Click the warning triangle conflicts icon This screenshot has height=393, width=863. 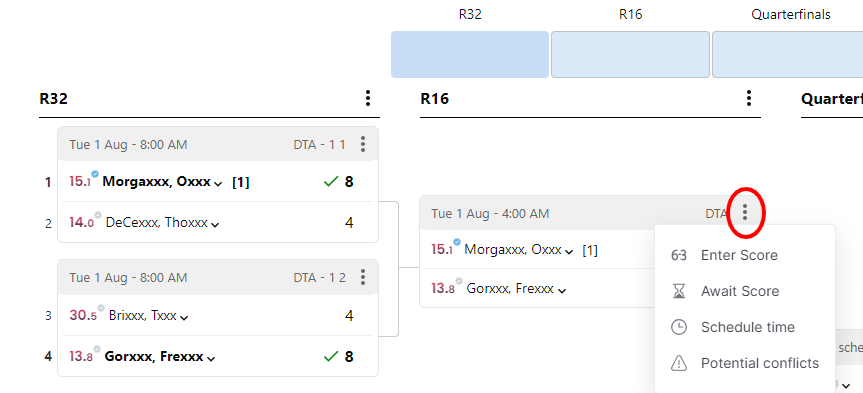(x=679, y=363)
